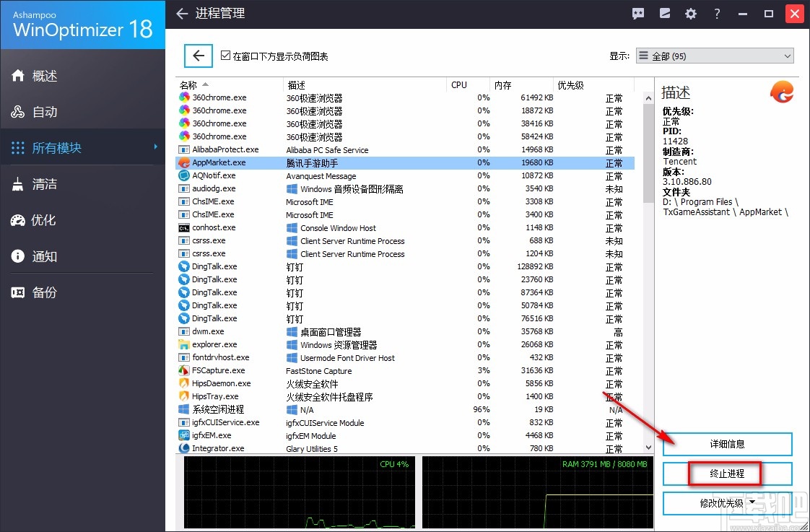Select the Integrator.exe icon

coord(184,448)
